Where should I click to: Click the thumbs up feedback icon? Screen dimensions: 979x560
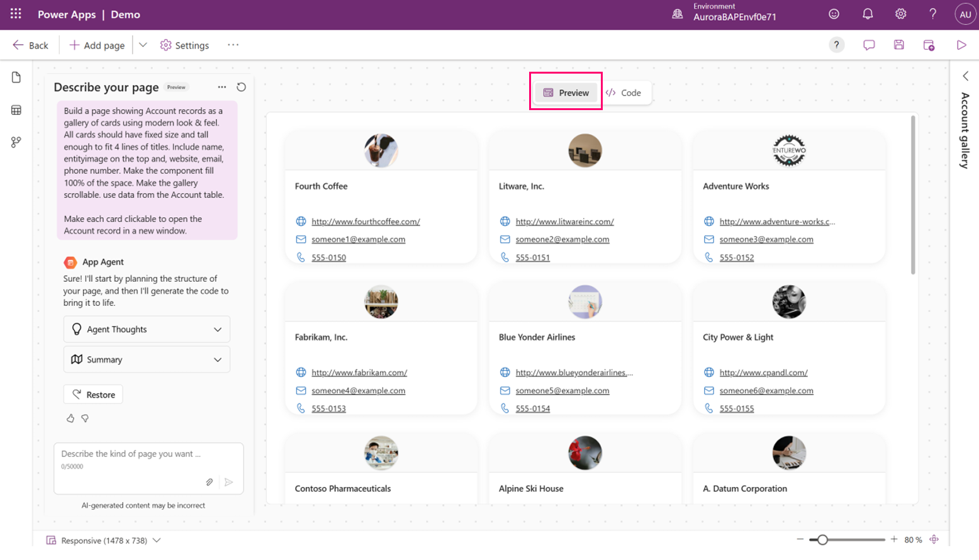pos(70,418)
